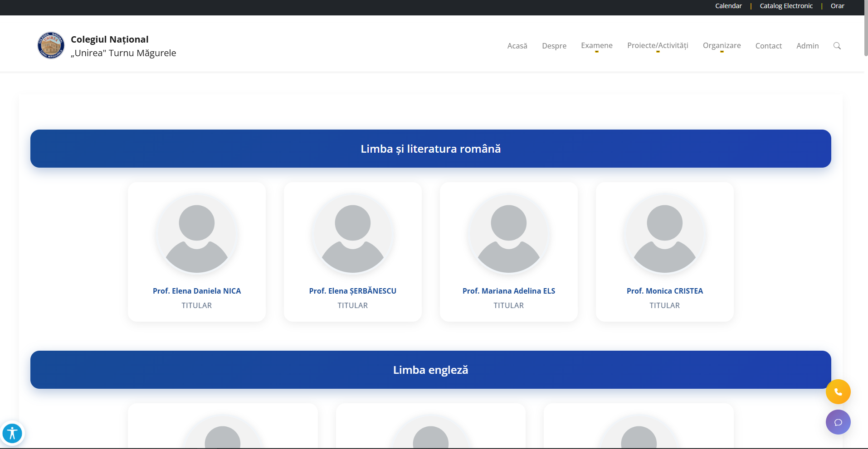
Task: Click the Limba și literatura română header
Action: pos(431,149)
